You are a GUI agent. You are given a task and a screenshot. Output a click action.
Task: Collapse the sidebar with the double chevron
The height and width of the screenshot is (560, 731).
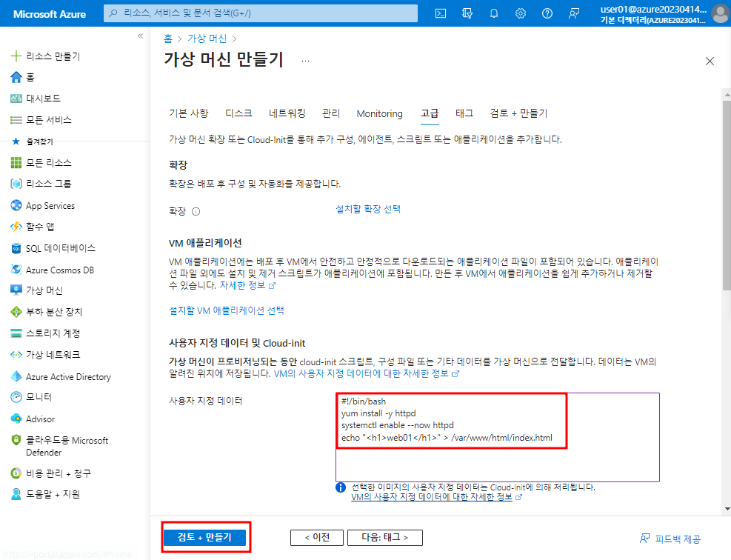(140, 36)
